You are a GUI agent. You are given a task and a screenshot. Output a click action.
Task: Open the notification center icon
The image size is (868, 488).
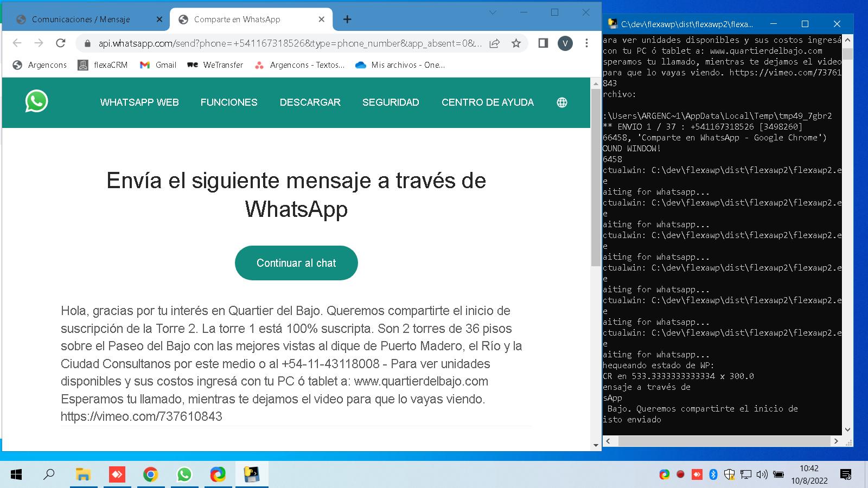pyautogui.click(x=845, y=475)
